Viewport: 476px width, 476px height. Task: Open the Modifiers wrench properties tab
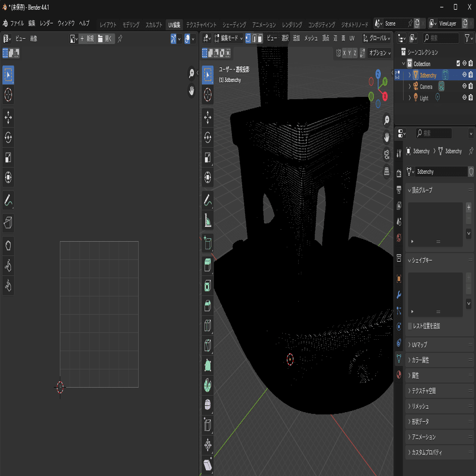pos(398,295)
